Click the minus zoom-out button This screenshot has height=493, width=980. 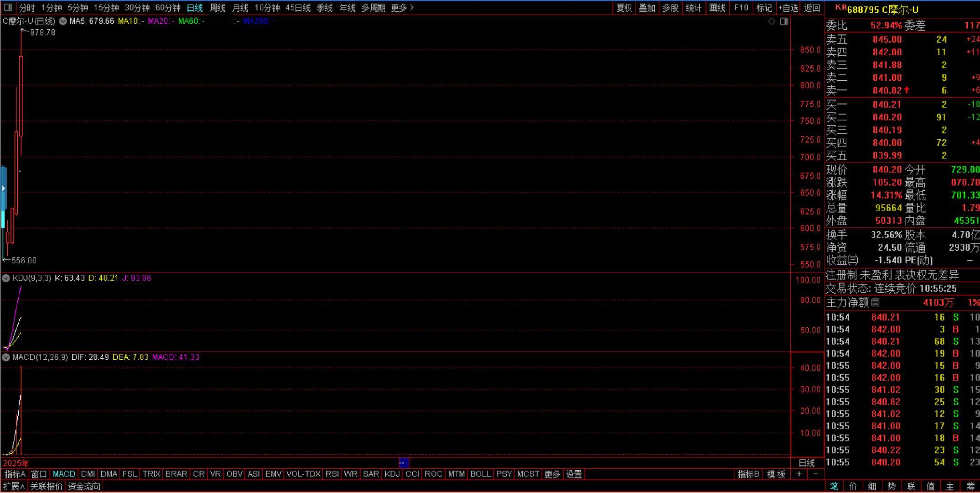(815, 474)
